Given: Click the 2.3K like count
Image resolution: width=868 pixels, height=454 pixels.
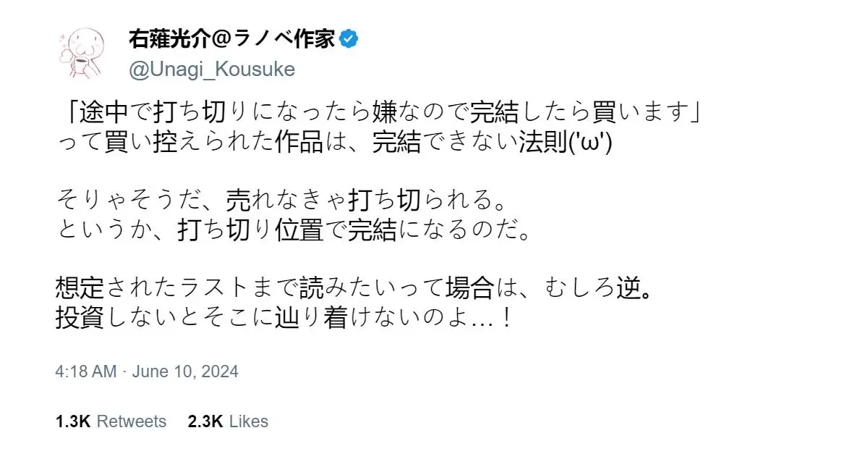Looking at the screenshot, I should [205, 421].
